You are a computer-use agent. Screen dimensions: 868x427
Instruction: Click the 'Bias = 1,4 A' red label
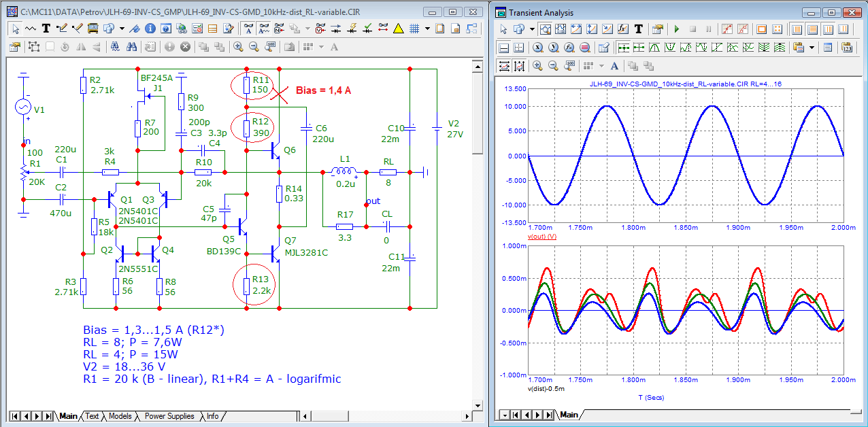(323, 90)
